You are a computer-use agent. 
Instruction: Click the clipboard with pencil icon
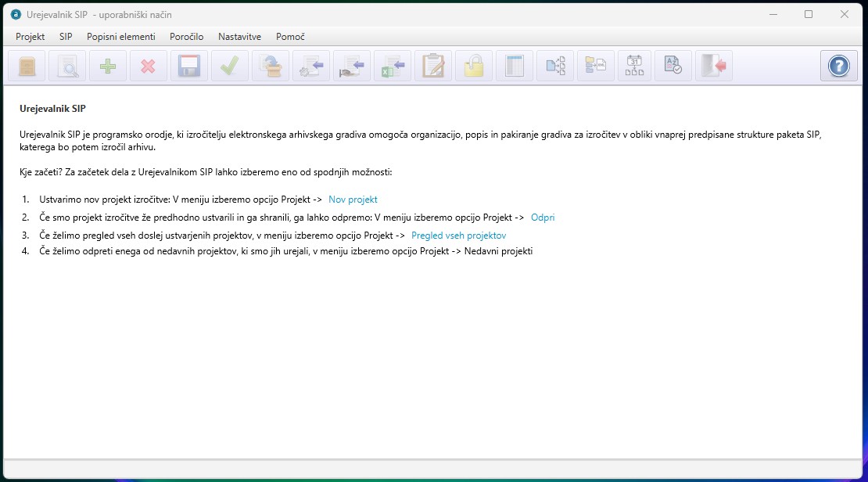433,66
